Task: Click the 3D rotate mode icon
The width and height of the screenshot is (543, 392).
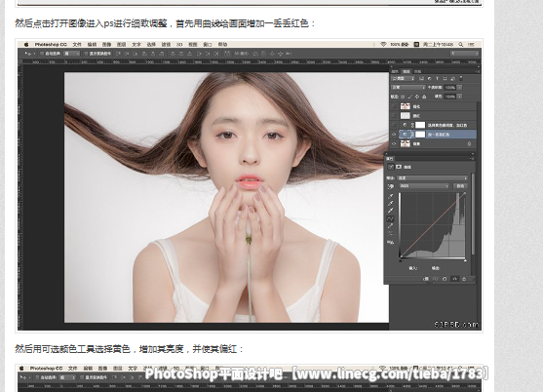Action: 255,54
